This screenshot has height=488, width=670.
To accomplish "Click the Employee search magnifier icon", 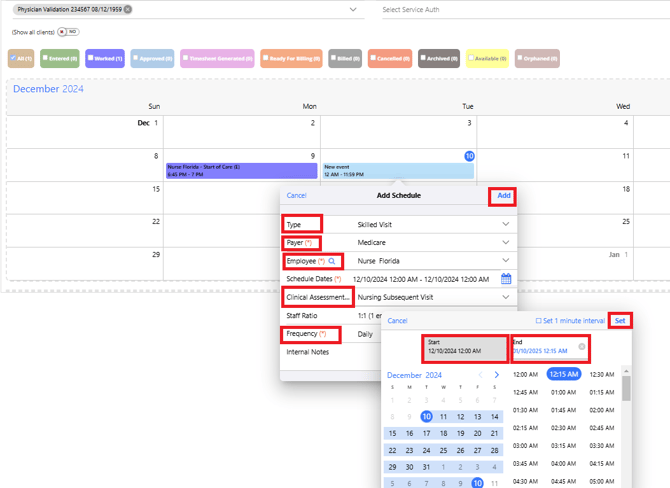I will pos(332,261).
